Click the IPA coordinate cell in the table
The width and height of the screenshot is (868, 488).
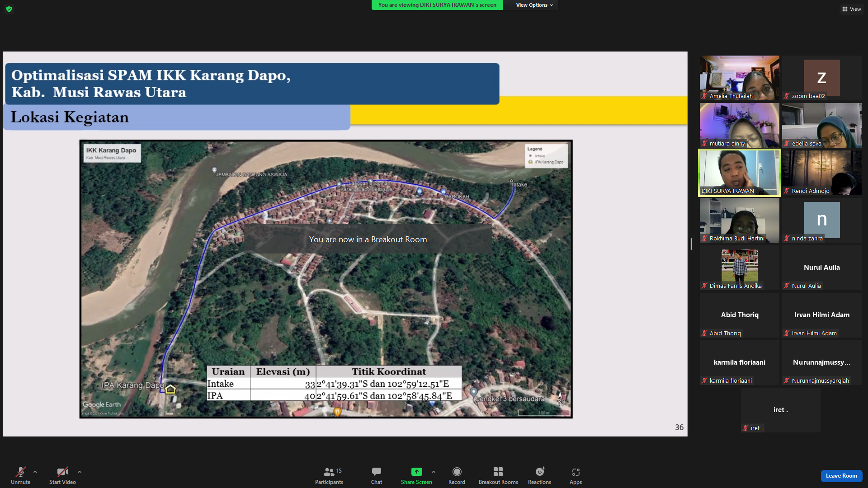point(389,395)
